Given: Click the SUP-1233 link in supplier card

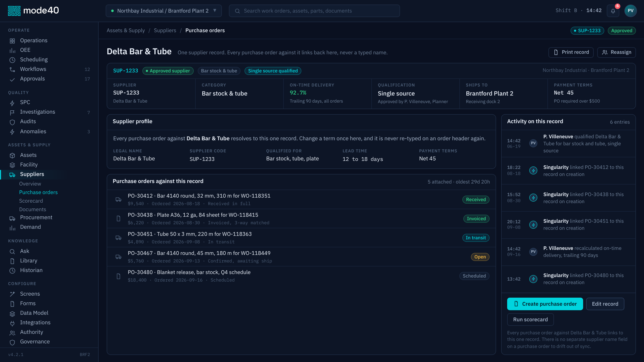Looking at the screenshot, I should 126,71.
